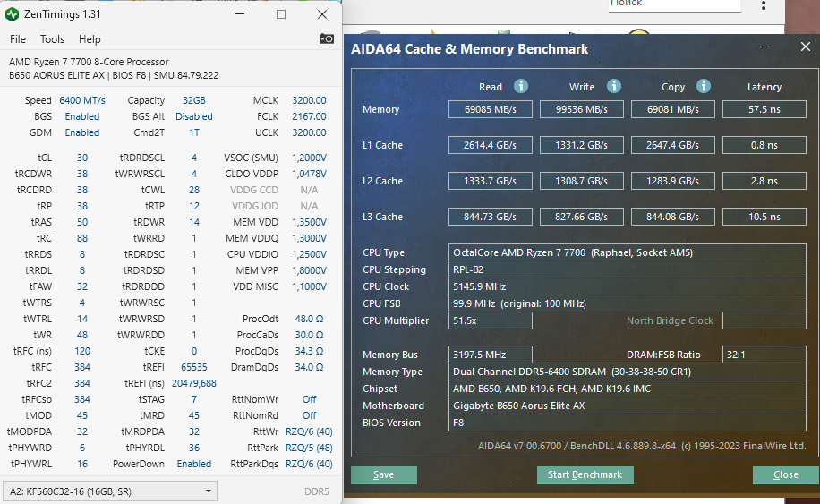820x504 pixels.
Task: Click the Chipset AMD B650 field
Action: point(627,389)
